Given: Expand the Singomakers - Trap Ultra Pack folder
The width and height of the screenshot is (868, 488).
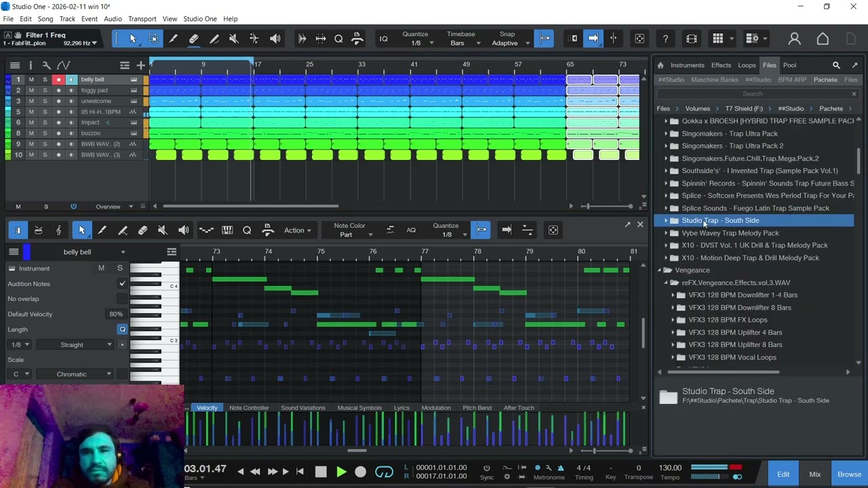Looking at the screenshot, I should (666, 134).
